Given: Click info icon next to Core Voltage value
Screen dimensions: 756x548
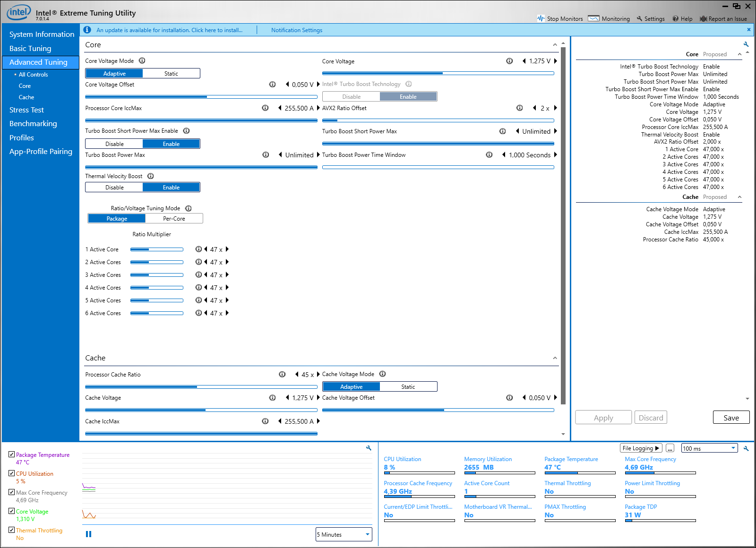Looking at the screenshot, I should pyautogui.click(x=509, y=61).
